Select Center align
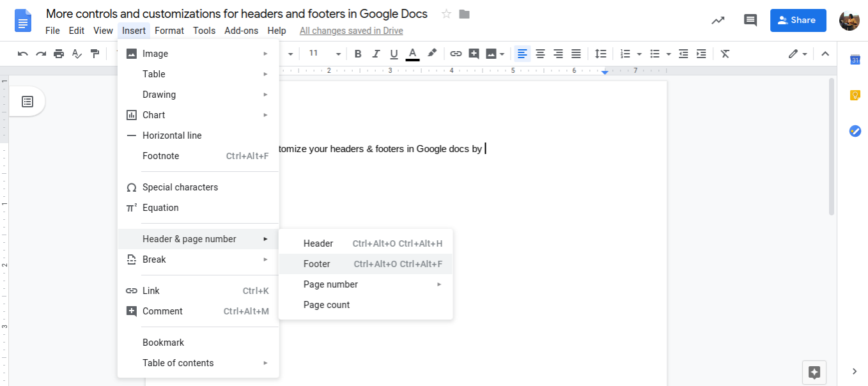This screenshot has height=386, width=868. [540, 54]
